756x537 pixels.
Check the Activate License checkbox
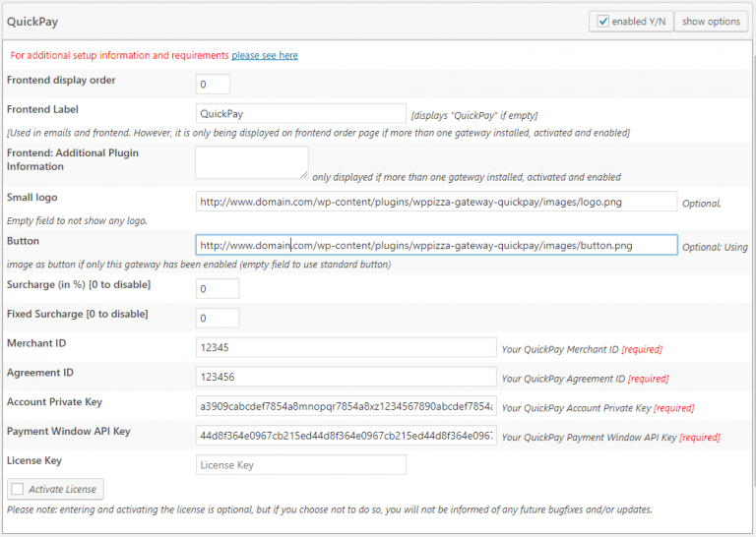[18, 489]
